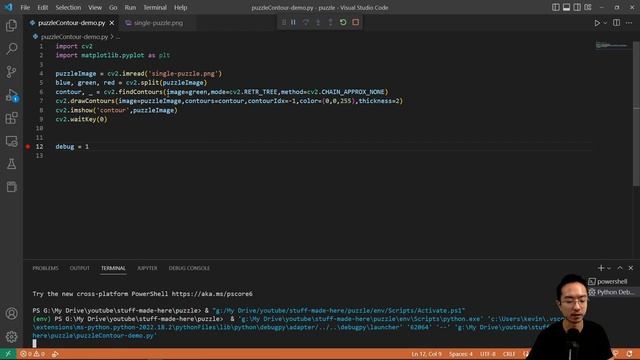Screen dimensions: 640x360
Task: Open errors and warnings count in status bar
Action: coord(32,354)
